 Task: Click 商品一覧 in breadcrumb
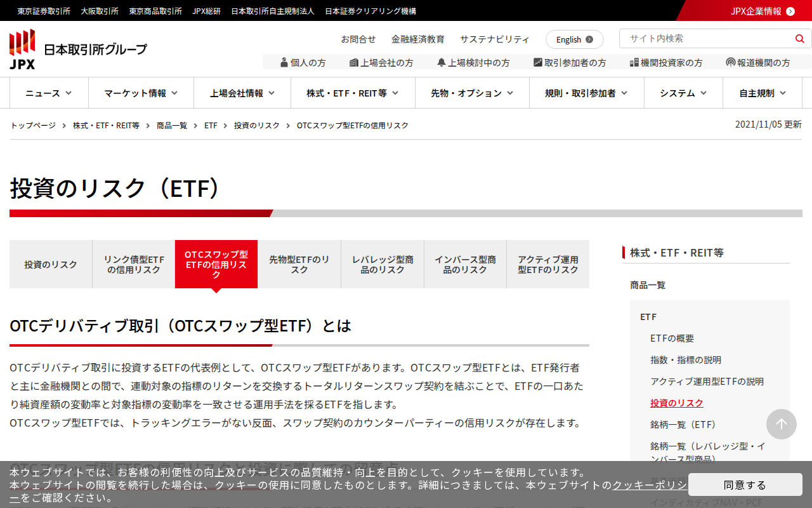(x=172, y=126)
